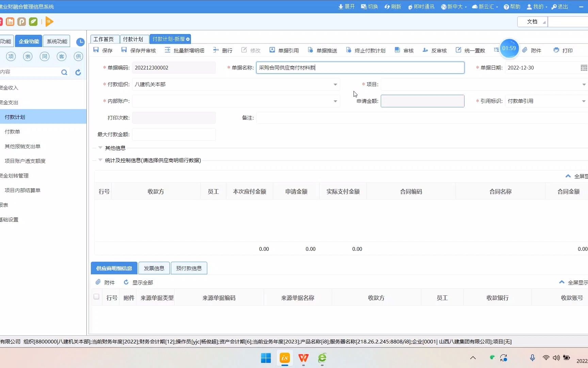Open the 引用标识 dropdown
This screenshot has height=368, width=588.
[x=584, y=101]
